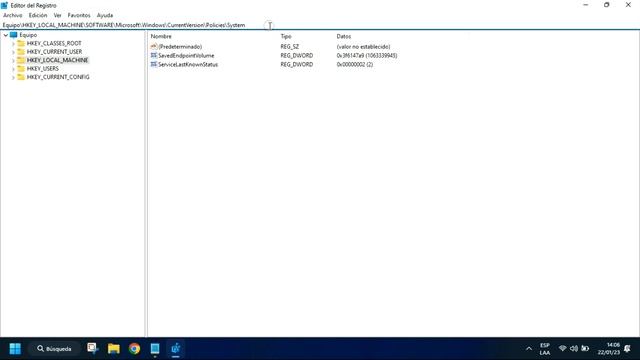Click the (Predeterminado) string value icon
This screenshot has height=360, width=640.
click(154, 47)
